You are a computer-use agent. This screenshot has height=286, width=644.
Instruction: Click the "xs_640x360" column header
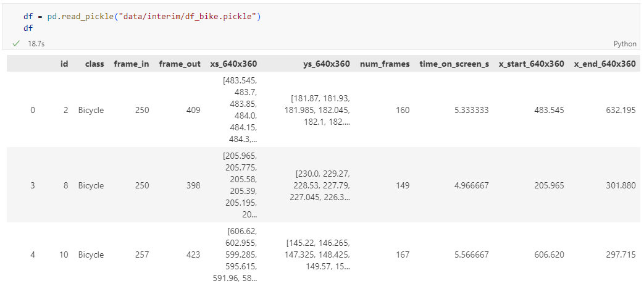233,64
